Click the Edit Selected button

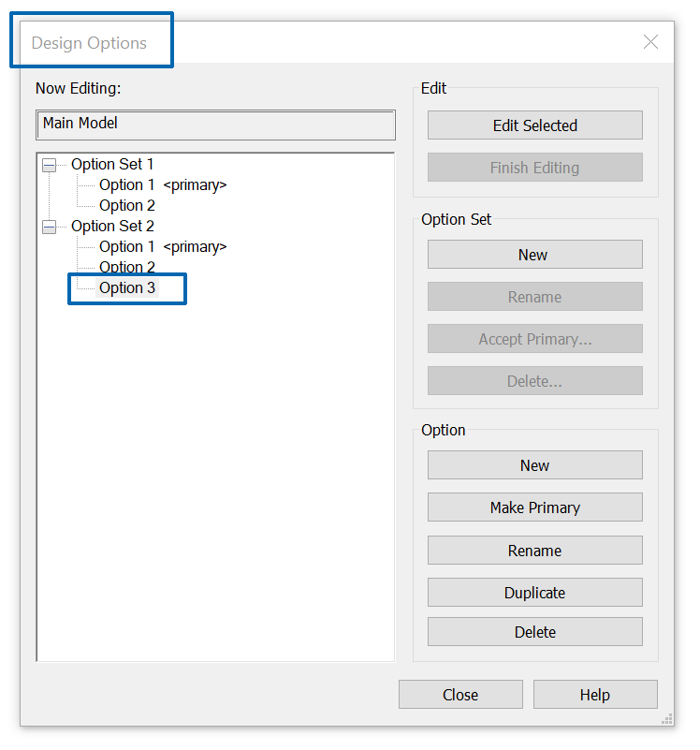pyautogui.click(x=534, y=125)
